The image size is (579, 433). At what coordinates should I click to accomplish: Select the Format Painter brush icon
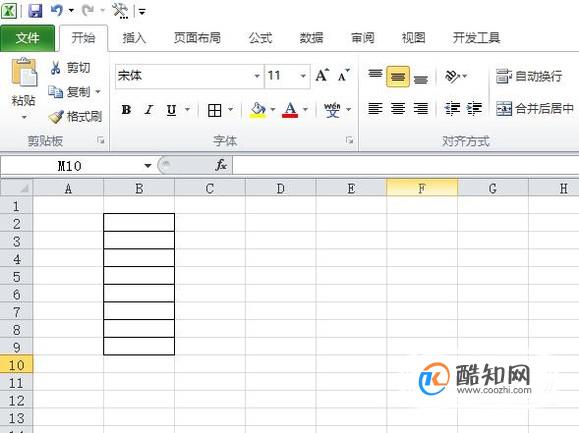[56, 117]
